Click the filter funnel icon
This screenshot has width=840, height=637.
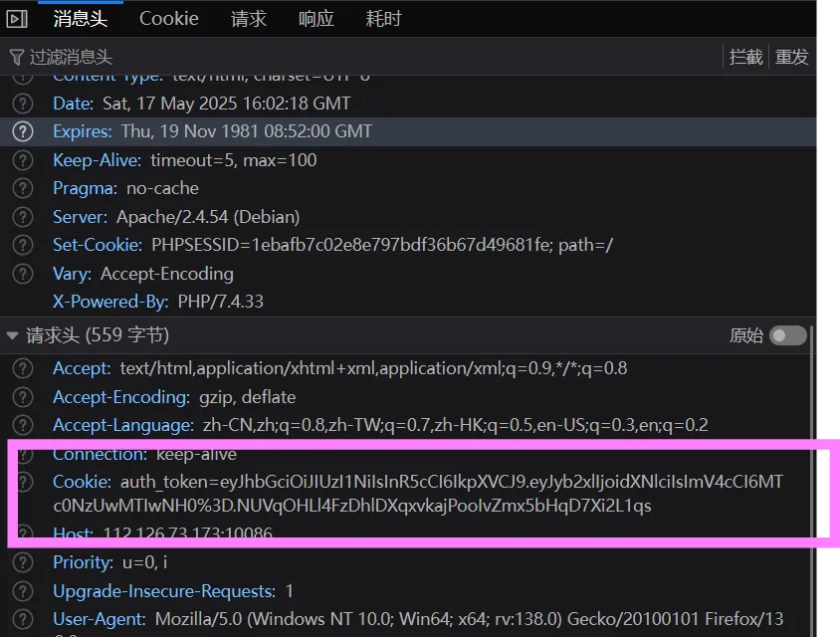(x=17, y=57)
